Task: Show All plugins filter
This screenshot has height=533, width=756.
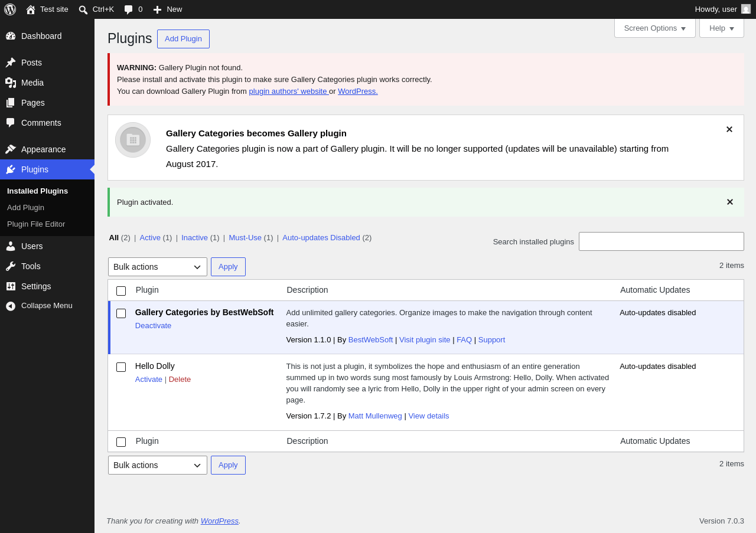Action: (114, 238)
